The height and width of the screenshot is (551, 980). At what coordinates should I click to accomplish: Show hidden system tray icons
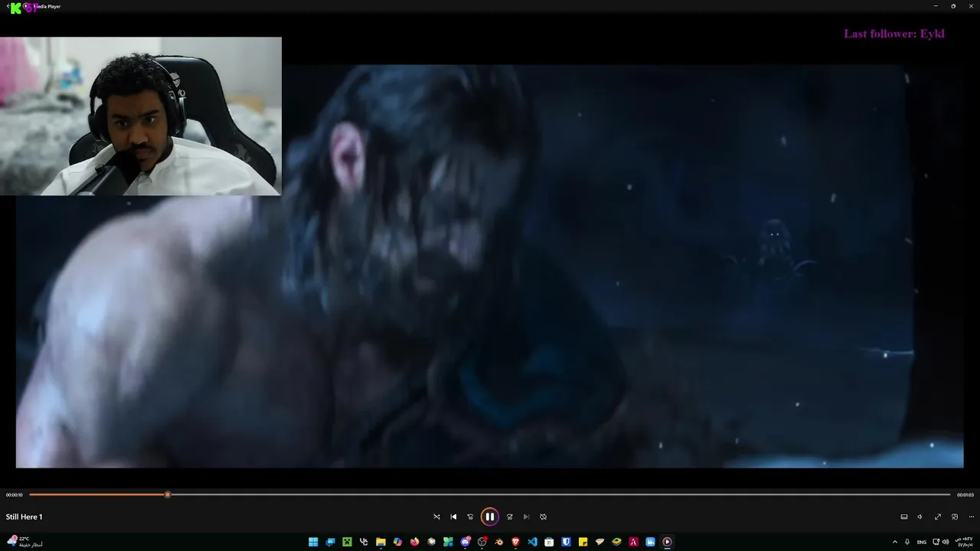tap(894, 542)
